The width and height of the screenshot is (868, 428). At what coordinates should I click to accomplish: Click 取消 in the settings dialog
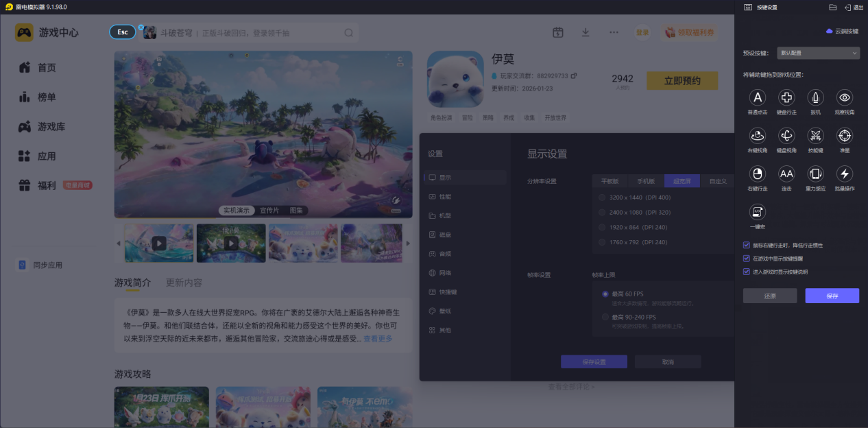[x=668, y=362]
